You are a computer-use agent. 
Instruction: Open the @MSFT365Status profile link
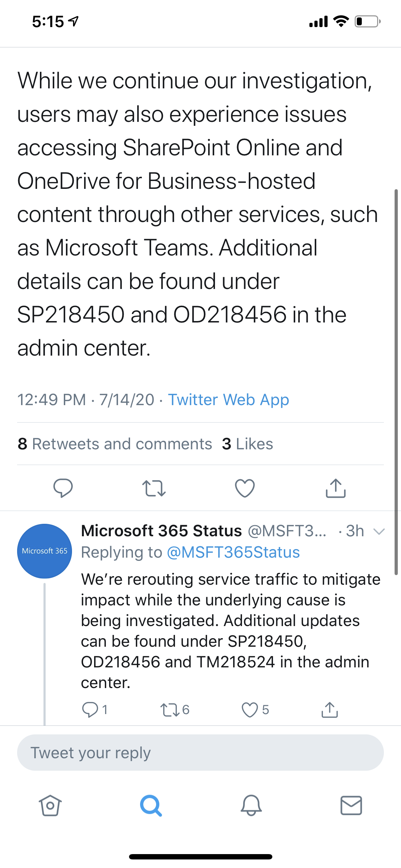[233, 552]
